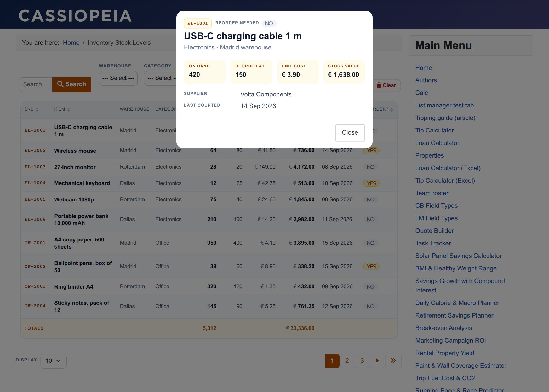Focus the Search text field

(36, 84)
